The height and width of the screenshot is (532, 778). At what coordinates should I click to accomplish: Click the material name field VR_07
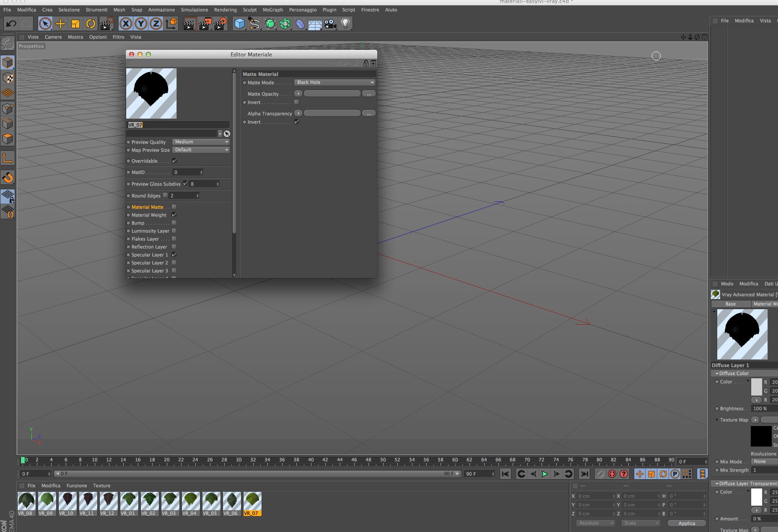tap(178, 125)
